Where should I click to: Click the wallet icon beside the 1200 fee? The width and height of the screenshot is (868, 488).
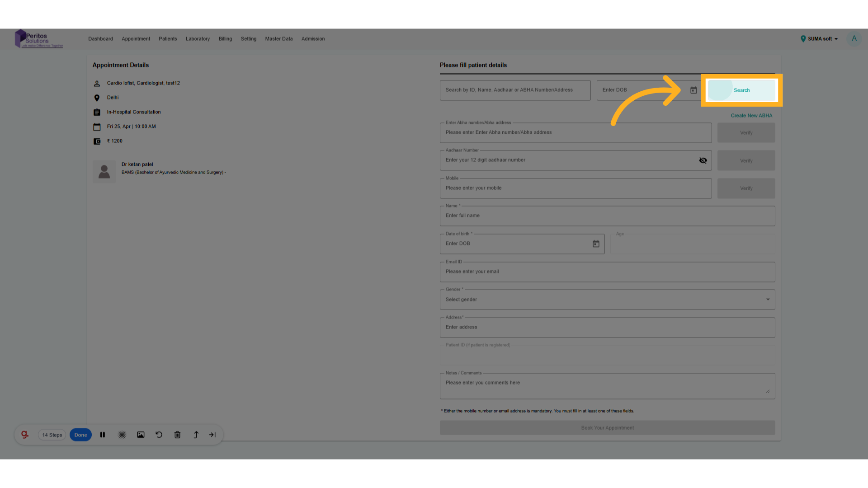[97, 141]
